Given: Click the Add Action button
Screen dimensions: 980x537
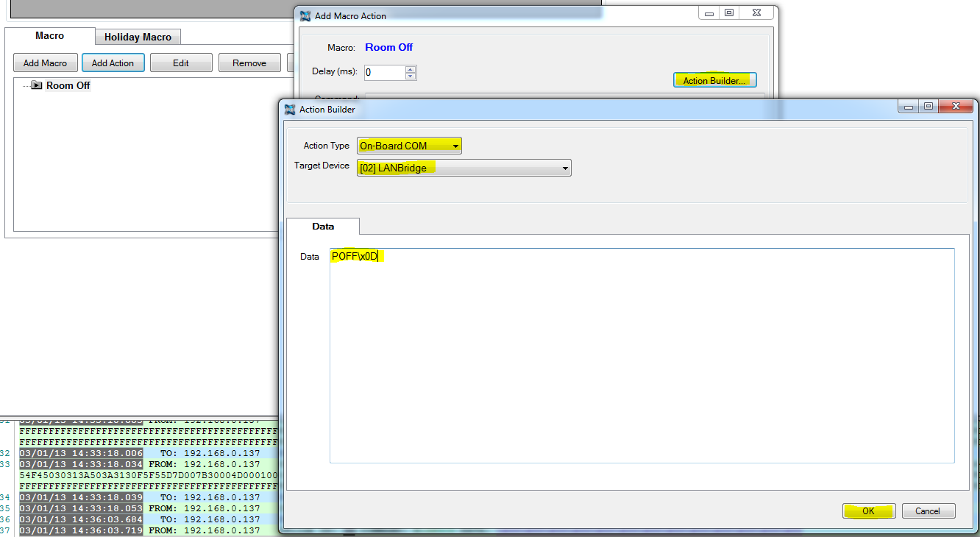Looking at the screenshot, I should (113, 62).
